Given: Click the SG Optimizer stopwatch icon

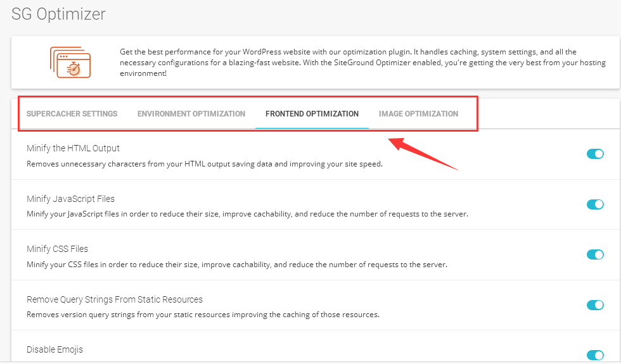Looking at the screenshot, I should point(70,62).
